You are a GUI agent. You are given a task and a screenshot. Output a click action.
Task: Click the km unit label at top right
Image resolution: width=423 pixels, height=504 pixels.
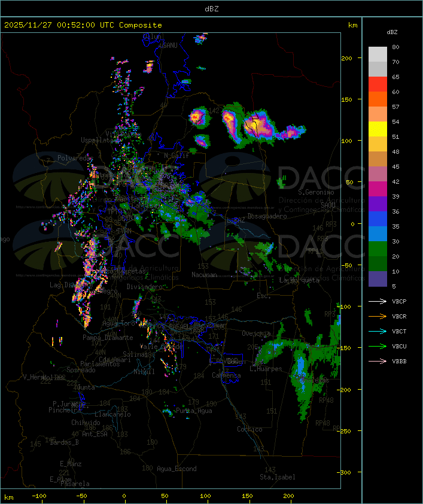(352, 25)
